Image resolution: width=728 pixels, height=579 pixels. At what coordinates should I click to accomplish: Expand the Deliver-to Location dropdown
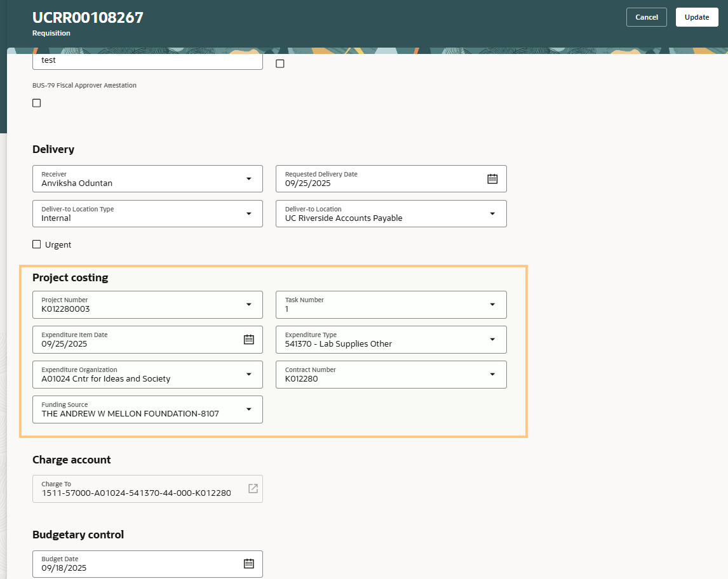tap(492, 214)
